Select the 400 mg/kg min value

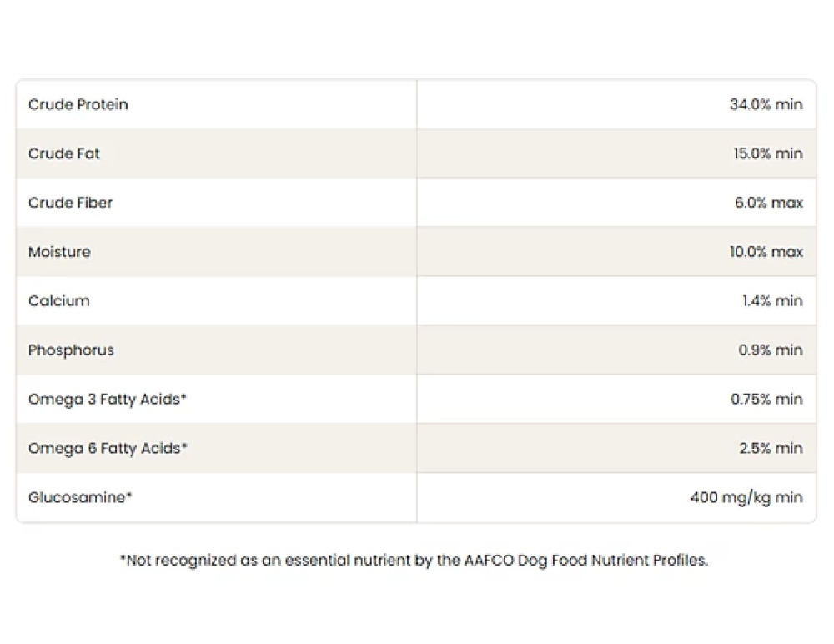tap(746, 498)
